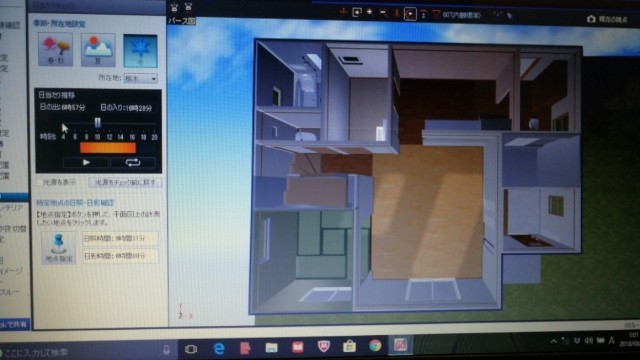Click the red field-of-view cone icon
Screen dimensions: 640x360
[436, 15]
